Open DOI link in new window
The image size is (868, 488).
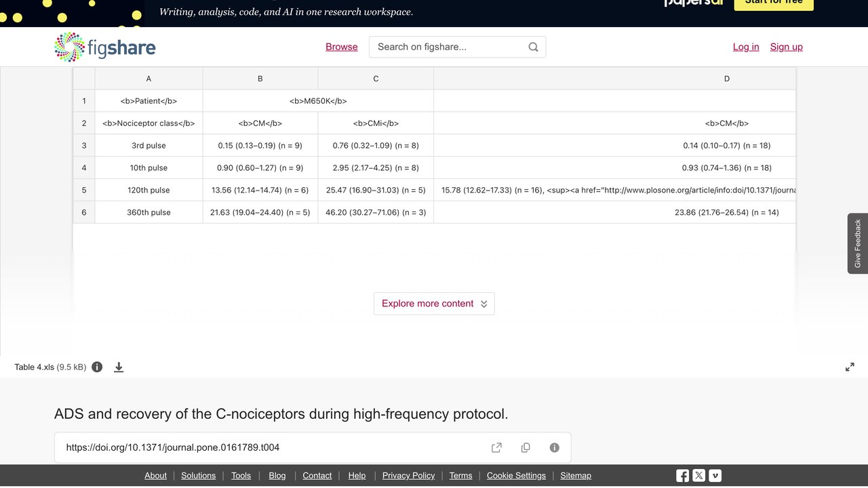tap(496, 447)
